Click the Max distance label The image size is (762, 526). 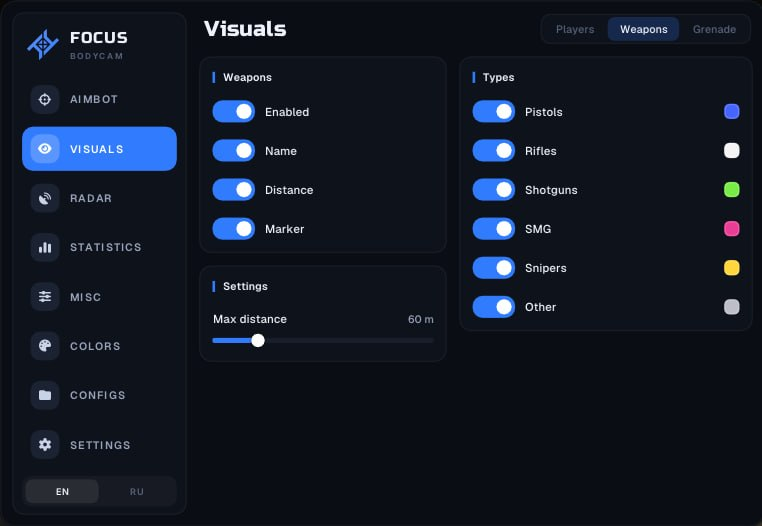250,319
